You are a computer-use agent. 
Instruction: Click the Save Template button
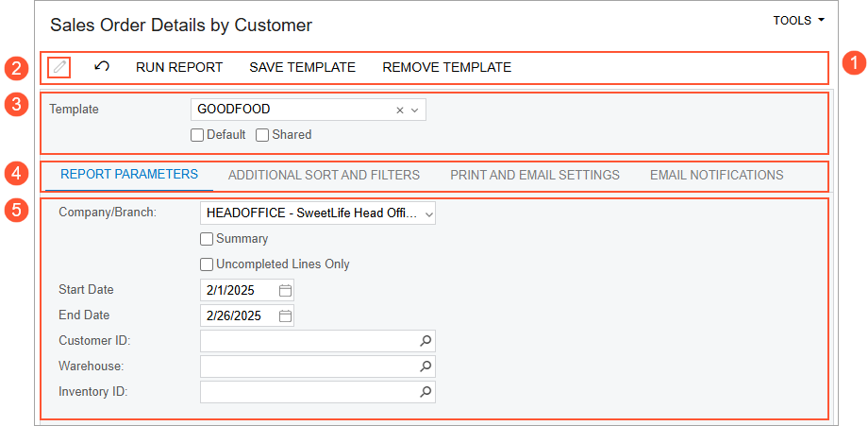tap(302, 67)
